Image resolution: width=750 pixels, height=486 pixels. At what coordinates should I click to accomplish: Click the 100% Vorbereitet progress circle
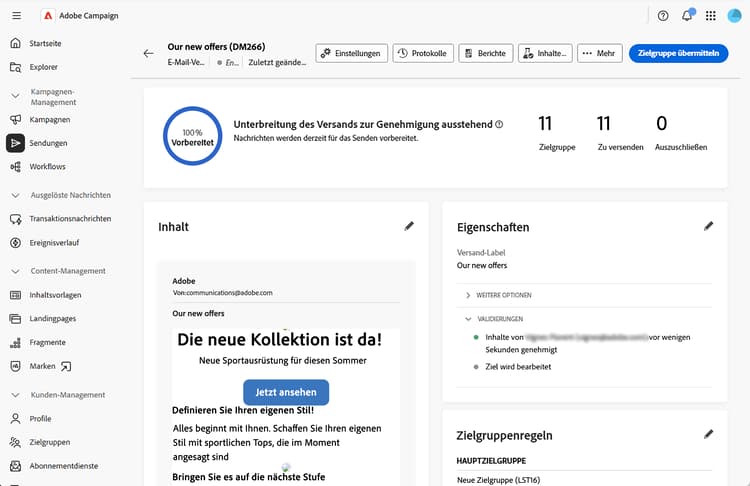(x=192, y=136)
